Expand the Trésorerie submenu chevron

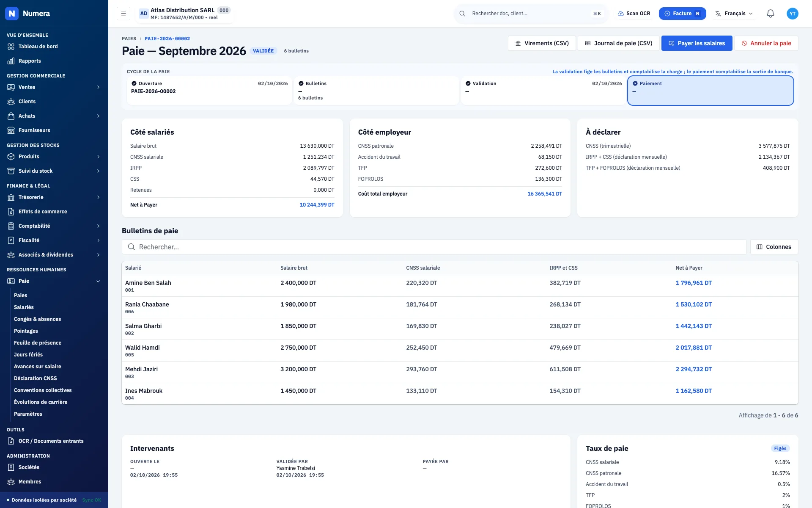pos(98,197)
